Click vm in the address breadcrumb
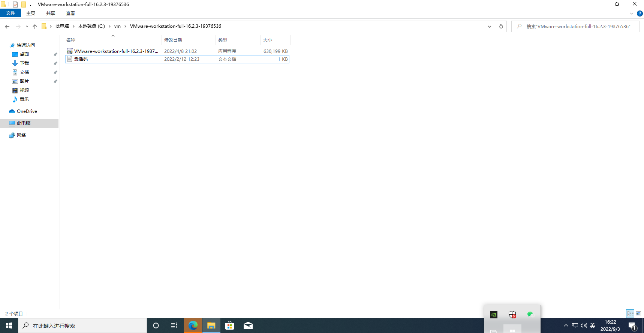 [117, 26]
